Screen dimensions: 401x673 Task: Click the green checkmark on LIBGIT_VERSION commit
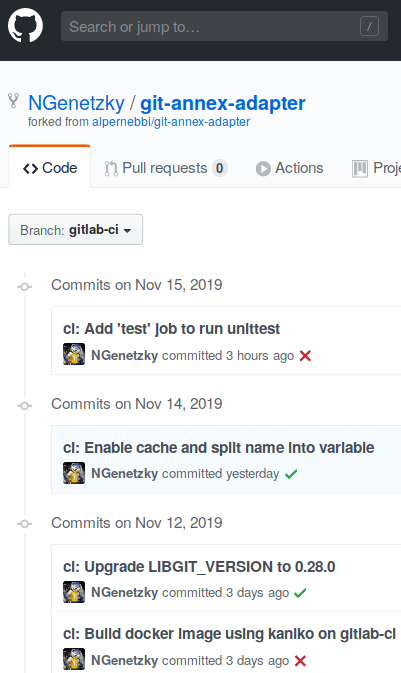(300, 593)
